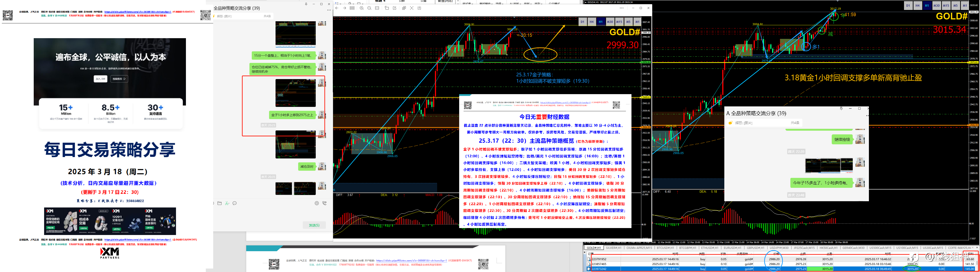The width and height of the screenshot is (980, 272).
Task: Open the send-file folder icon in the chat toolbar
Action: pos(219,204)
